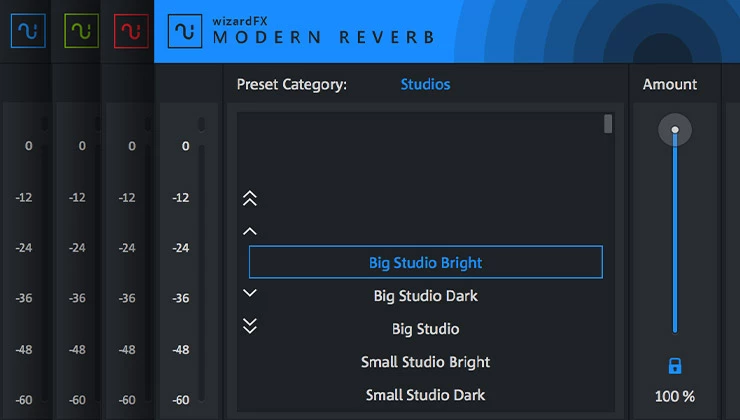
Task: Select the Small Studio Bright preset
Action: pos(426,362)
